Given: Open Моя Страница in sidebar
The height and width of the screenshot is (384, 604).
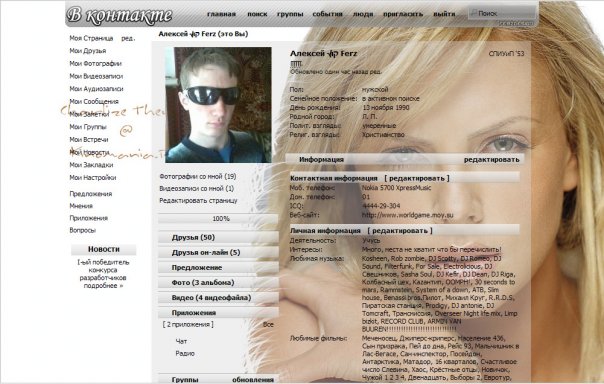Looking at the screenshot, I should point(91,38).
